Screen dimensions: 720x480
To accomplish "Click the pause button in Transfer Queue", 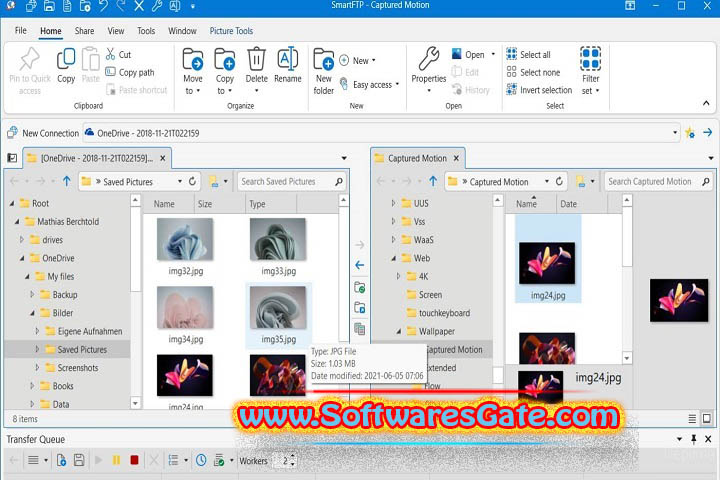I will pyautogui.click(x=116, y=460).
